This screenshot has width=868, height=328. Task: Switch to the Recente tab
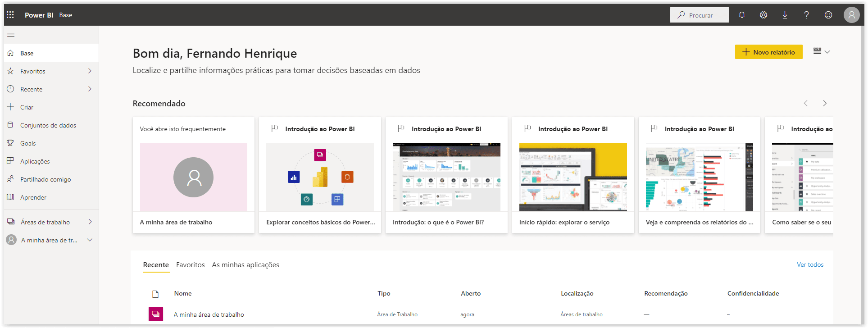click(x=156, y=265)
